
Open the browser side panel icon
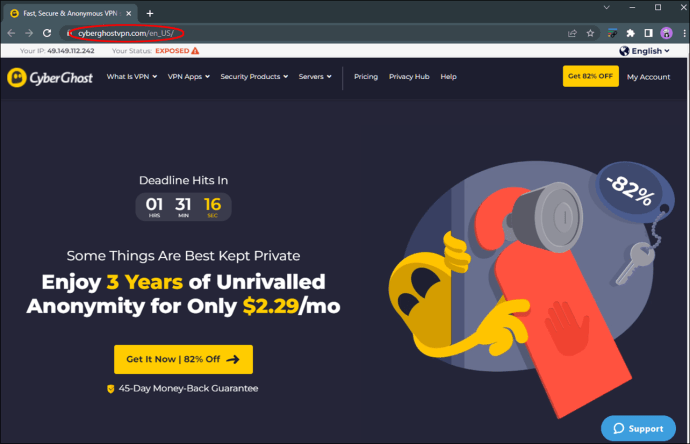(648, 33)
